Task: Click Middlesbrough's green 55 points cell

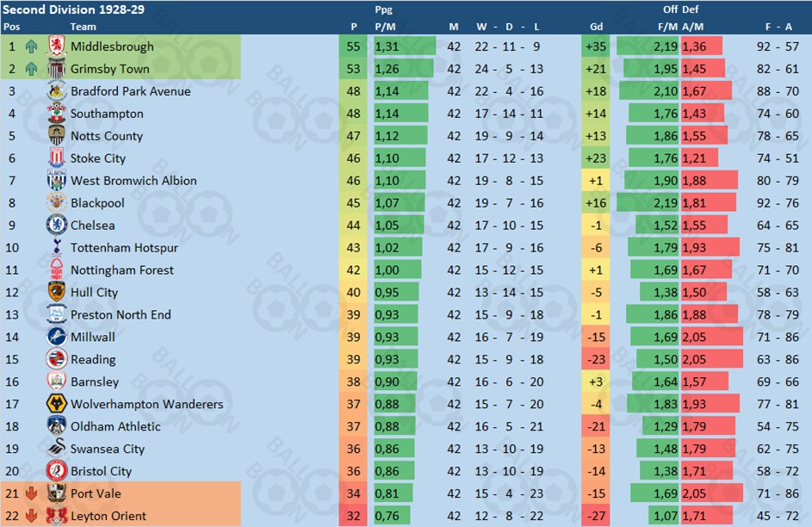Action: (353, 46)
